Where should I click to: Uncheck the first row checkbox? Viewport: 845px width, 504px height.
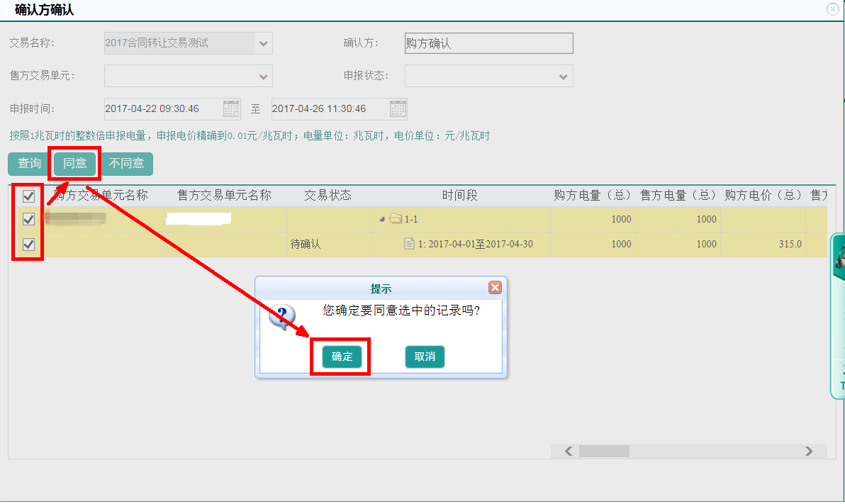pos(29,220)
